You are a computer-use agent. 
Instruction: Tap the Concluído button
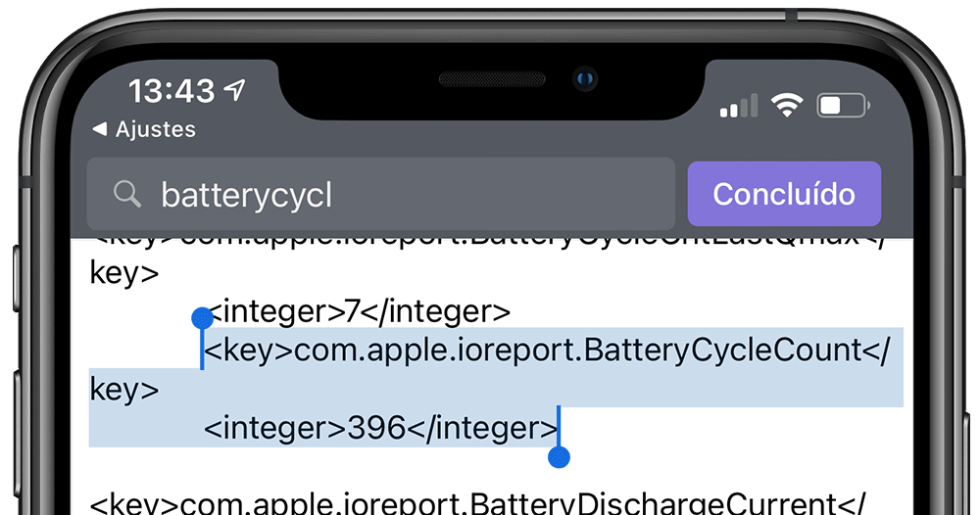pos(784,194)
